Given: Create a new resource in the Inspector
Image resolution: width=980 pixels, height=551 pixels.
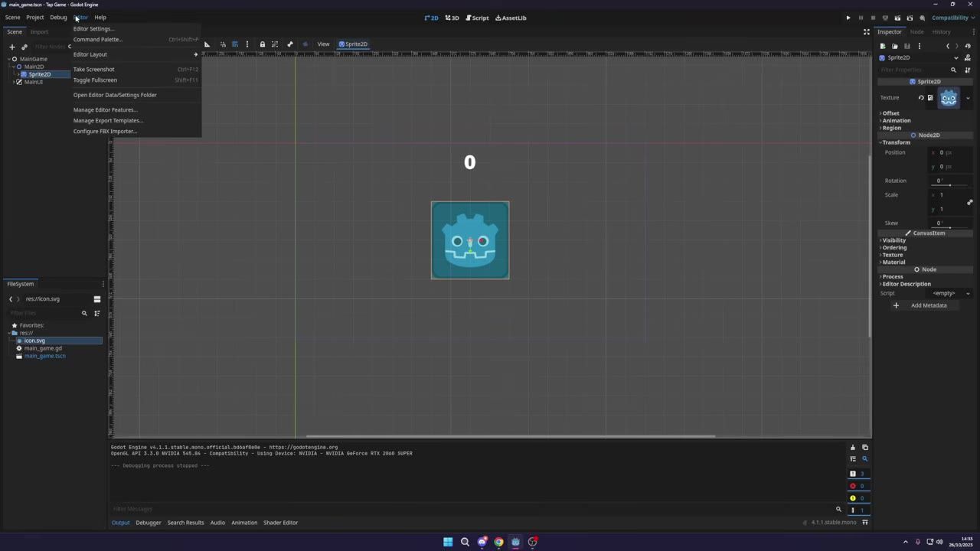Looking at the screenshot, I should point(882,46).
